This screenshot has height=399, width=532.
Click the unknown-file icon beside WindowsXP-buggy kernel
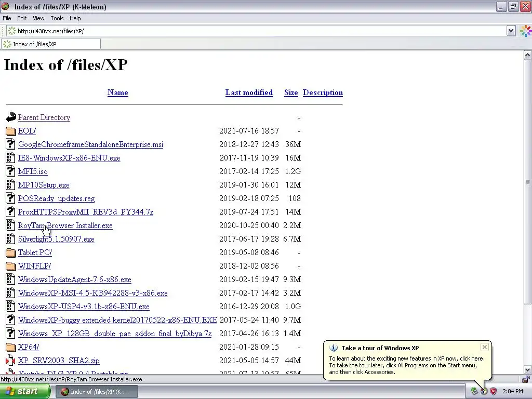coord(10,320)
